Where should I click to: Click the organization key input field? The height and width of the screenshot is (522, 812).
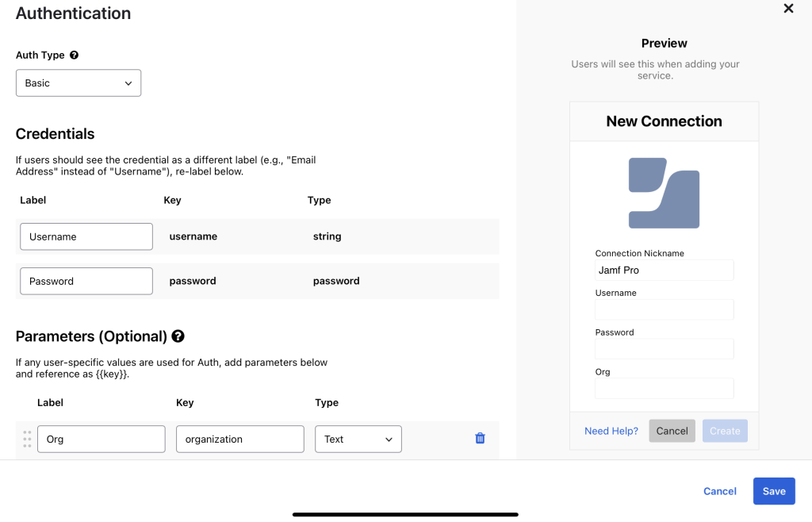pyautogui.click(x=240, y=439)
